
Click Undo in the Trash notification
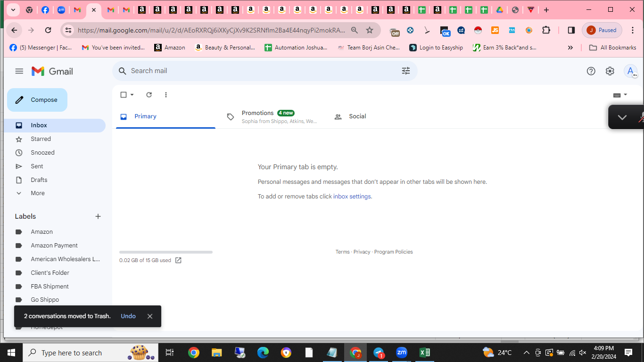[128, 316]
